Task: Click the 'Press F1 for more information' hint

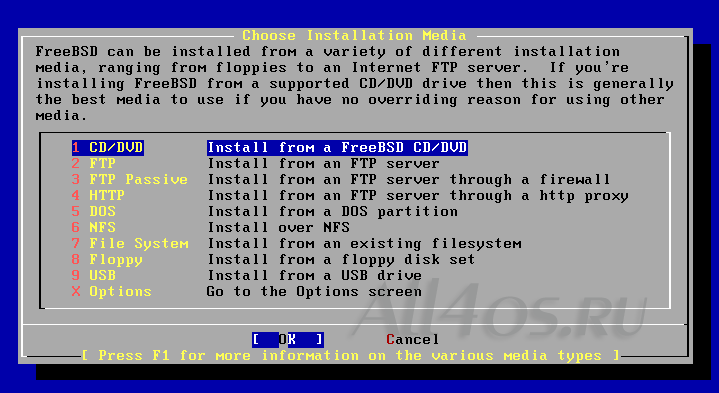Action: (350, 356)
